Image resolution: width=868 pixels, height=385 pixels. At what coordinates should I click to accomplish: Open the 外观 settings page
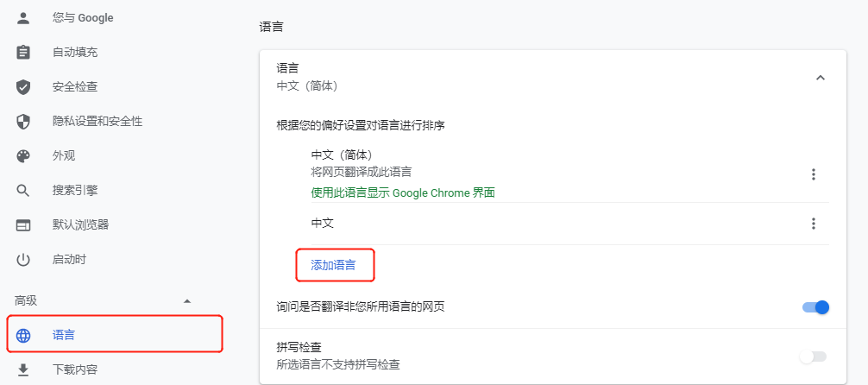coord(64,156)
